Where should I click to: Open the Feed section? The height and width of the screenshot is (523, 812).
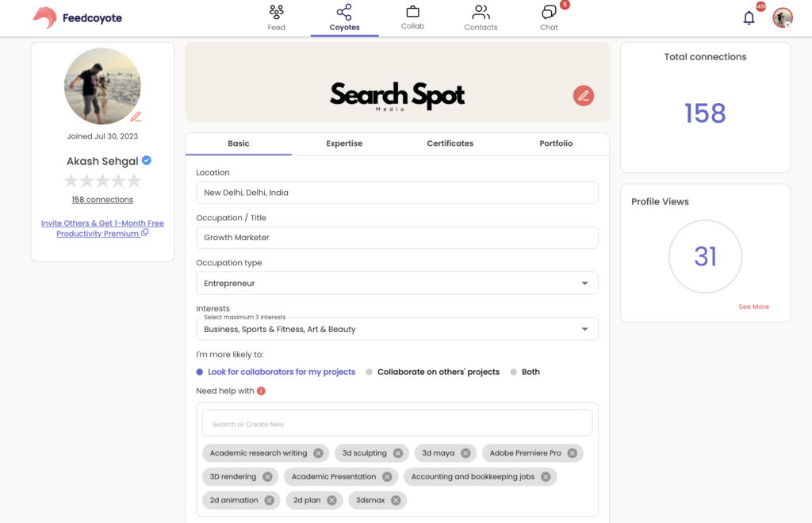(276, 18)
